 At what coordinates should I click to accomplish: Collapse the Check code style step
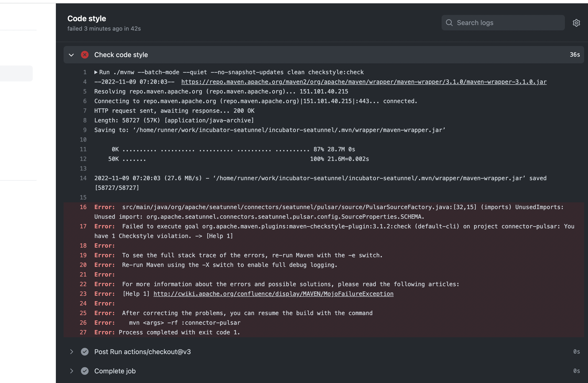[x=72, y=55]
